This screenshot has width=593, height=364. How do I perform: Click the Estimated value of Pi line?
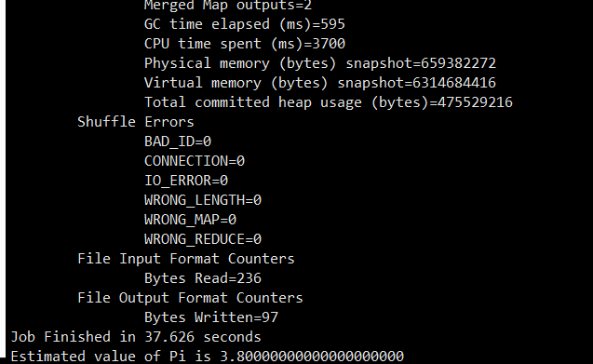pyautogui.click(x=208, y=357)
